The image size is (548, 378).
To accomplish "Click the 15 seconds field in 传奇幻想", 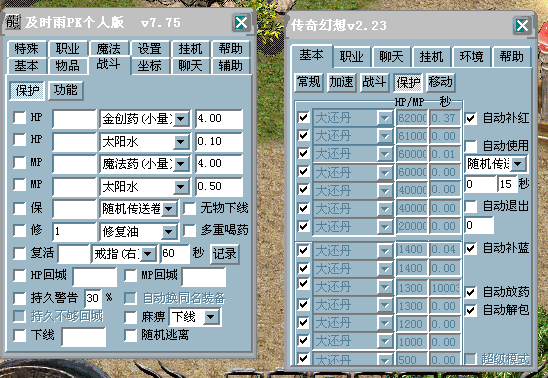I will click(508, 184).
